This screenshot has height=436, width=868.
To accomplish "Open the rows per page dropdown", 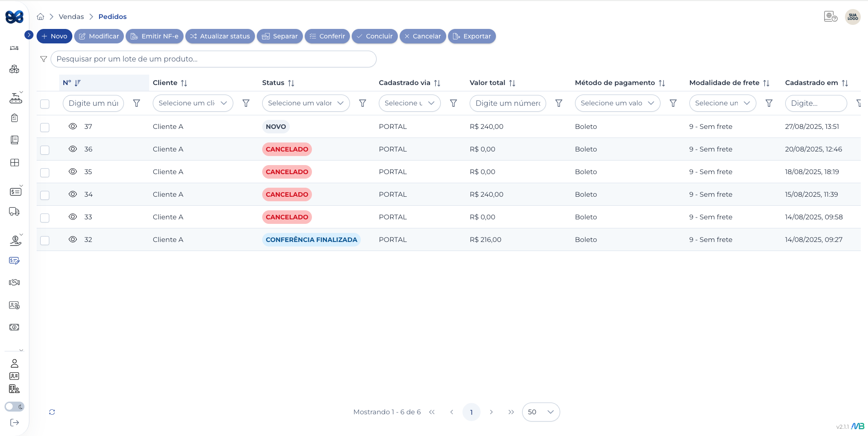I will pyautogui.click(x=541, y=412).
